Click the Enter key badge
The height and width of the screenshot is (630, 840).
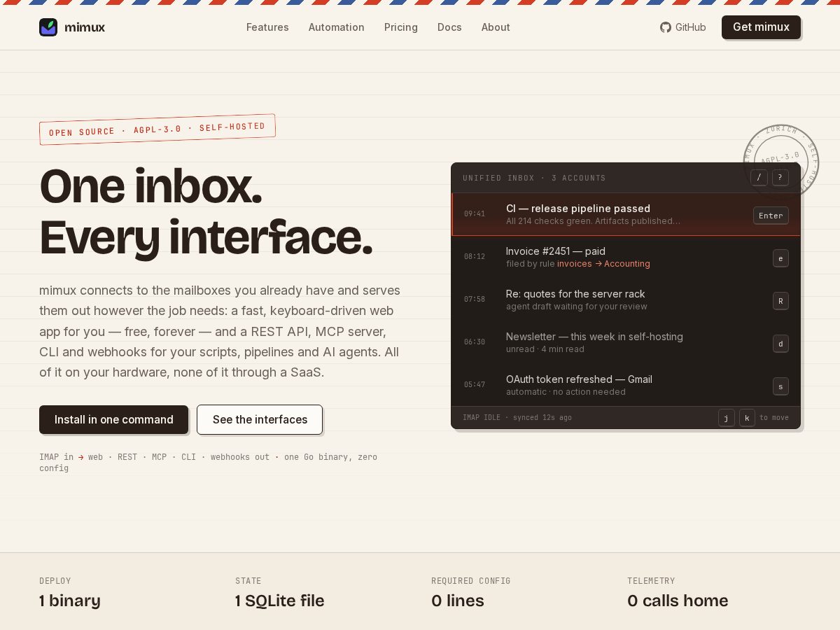tap(771, 216)
